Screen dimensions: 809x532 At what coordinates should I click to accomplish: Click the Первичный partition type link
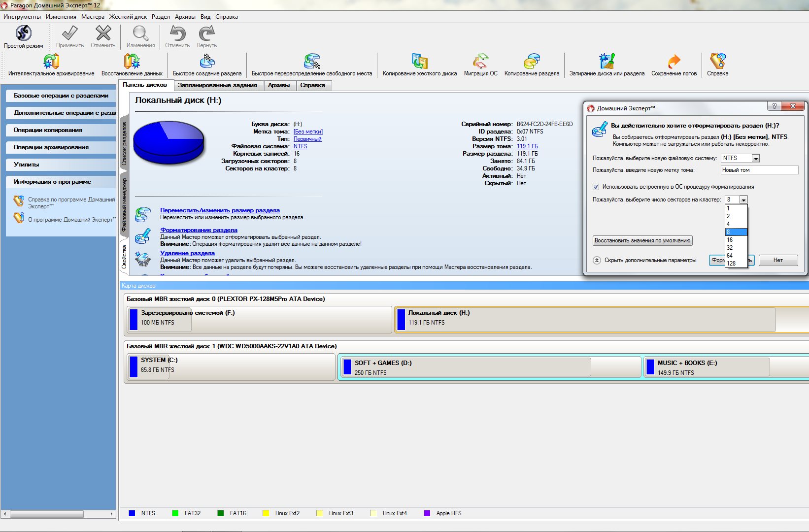(x=307, y=139)
